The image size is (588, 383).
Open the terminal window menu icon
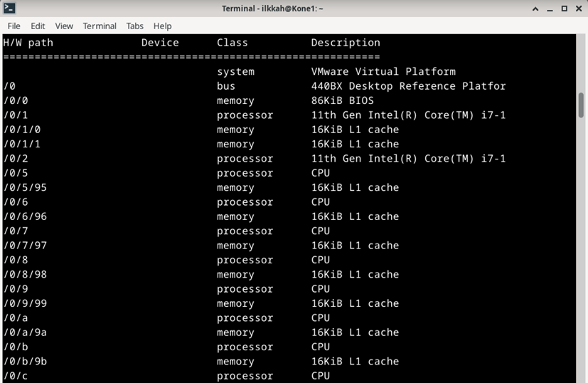pyautogui.click(x=9, y=9)
